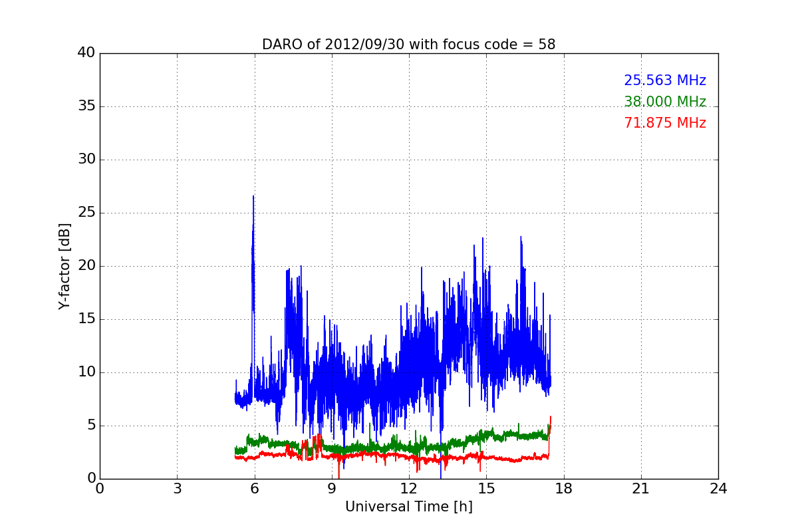Click the x-axis tick label 12
The height and width of the screenshot is (532, 798).
pyautogui.click(x=409, y=489)
